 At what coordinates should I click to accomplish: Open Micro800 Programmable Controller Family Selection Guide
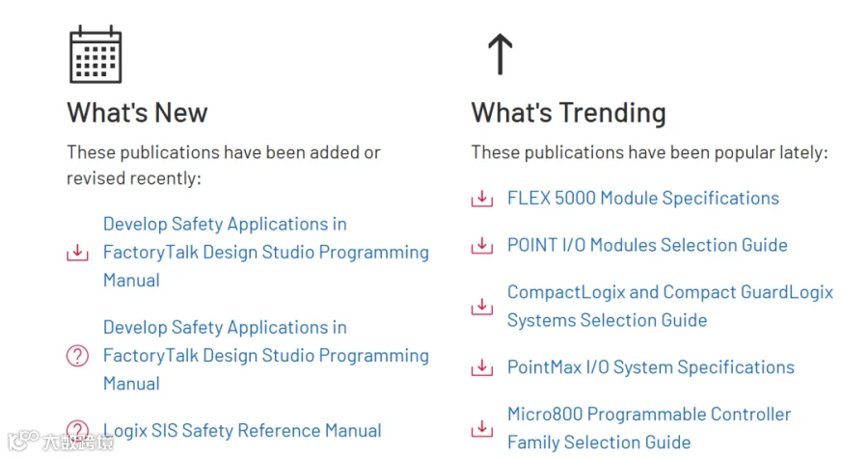click(649, 428)
